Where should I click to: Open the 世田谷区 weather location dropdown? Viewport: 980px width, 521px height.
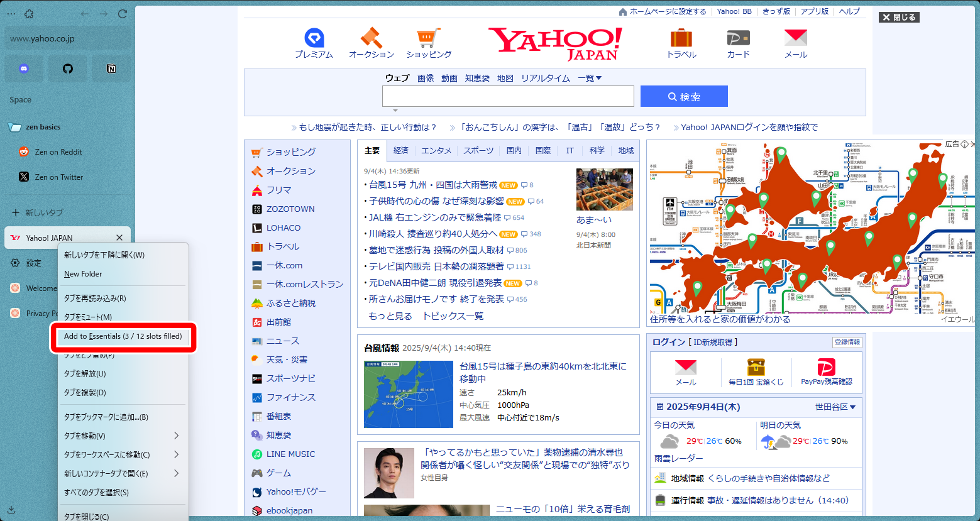point(835,407)
